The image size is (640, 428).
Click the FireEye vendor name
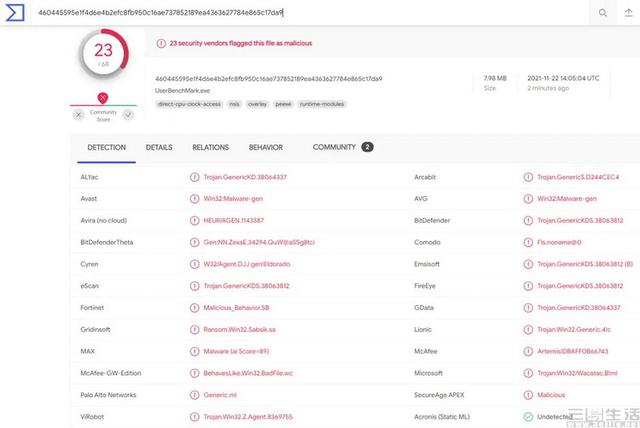pos(425,286)
